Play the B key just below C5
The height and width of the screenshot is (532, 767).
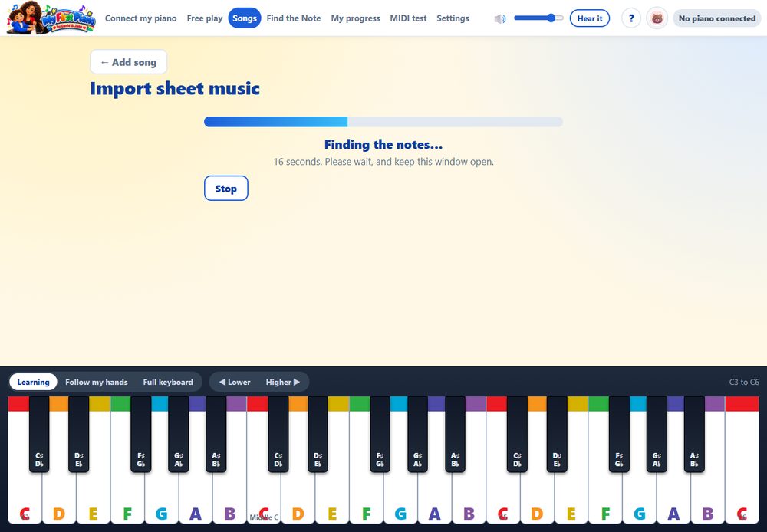[469, 499]
